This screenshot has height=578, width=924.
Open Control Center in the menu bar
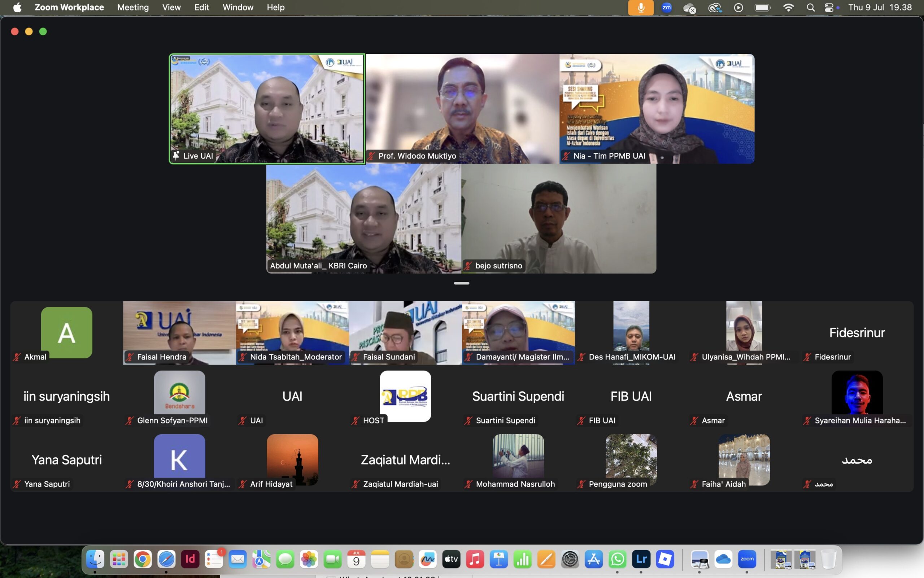point(829,8)
